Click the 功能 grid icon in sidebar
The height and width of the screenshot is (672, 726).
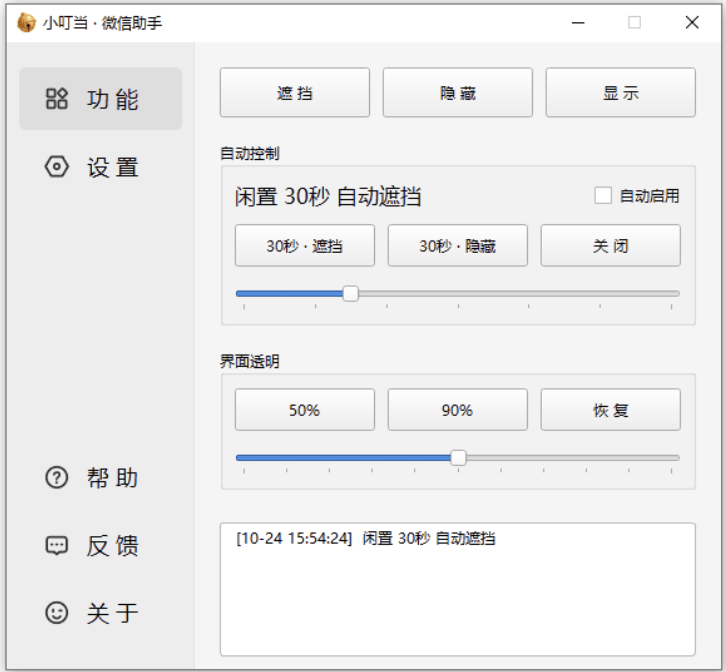click(57, 99)
